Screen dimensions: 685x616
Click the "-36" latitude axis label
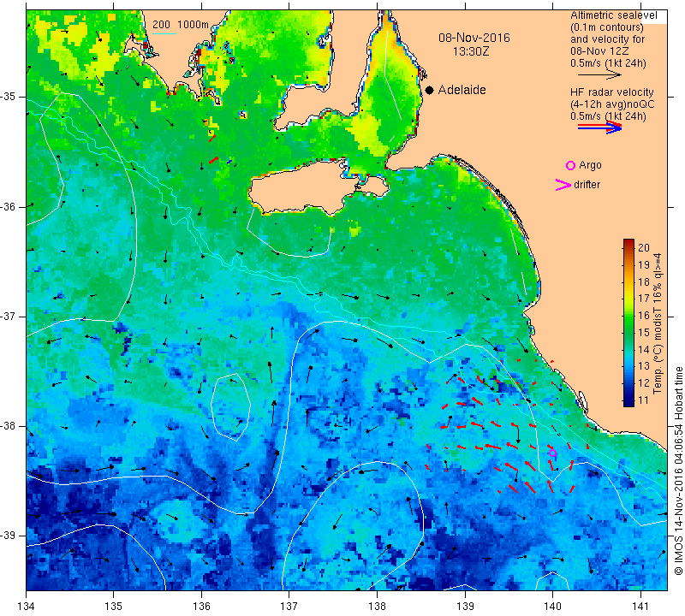(8, 206)
